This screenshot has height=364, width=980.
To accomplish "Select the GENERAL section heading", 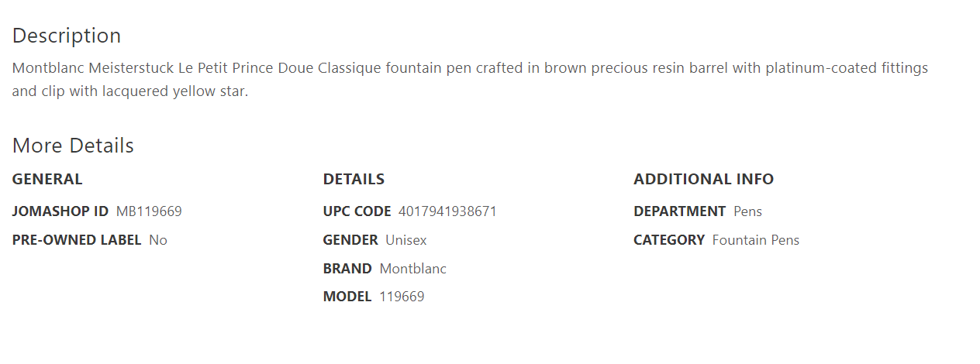I will pyautogui.click(x=47, y=180).
